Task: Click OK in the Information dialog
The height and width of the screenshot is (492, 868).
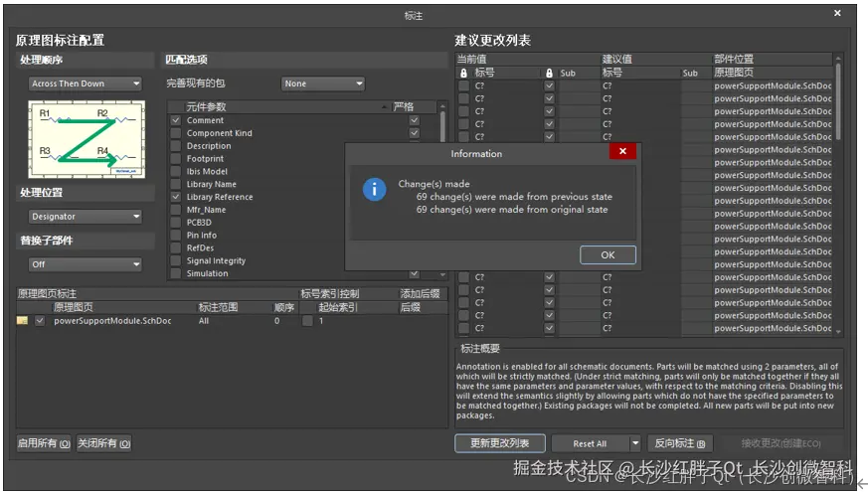Action: pyautogui.click(x=608, y=255)
